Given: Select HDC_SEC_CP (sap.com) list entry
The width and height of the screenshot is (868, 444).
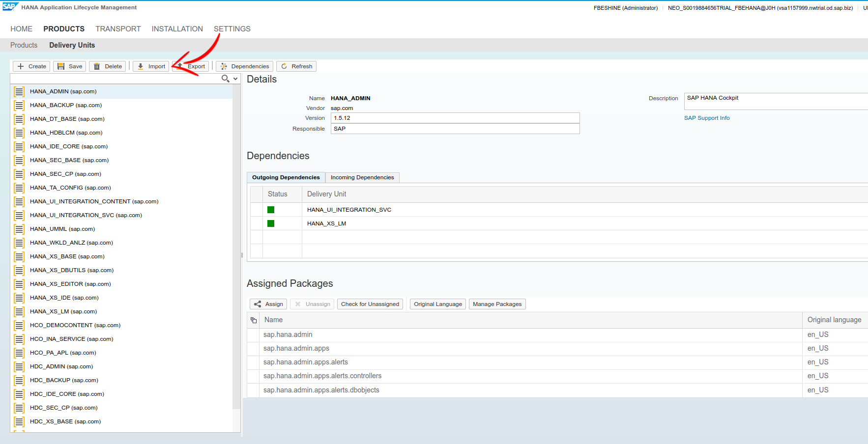Looking at the screenshot, I should point(121,408).
